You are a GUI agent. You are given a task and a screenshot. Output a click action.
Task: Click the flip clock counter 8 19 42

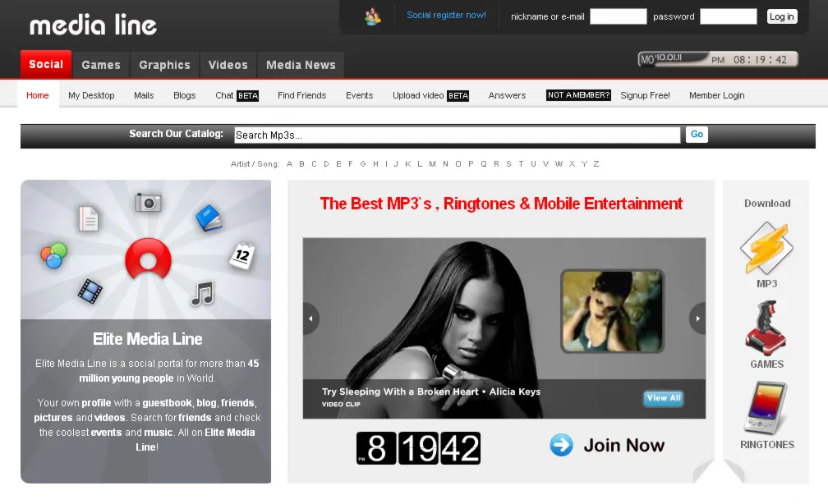pyautogui.click(x=418, y=448)
